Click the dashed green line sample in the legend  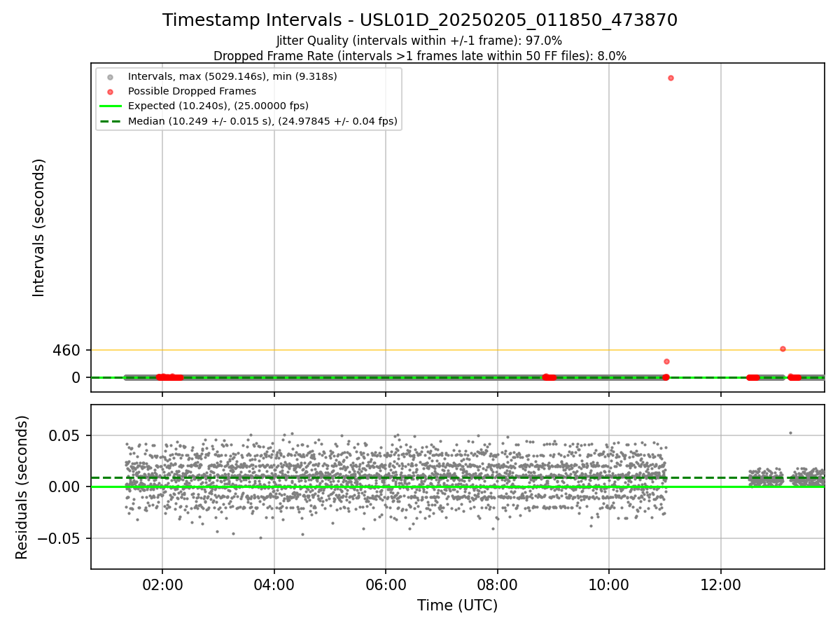point(110,121)
